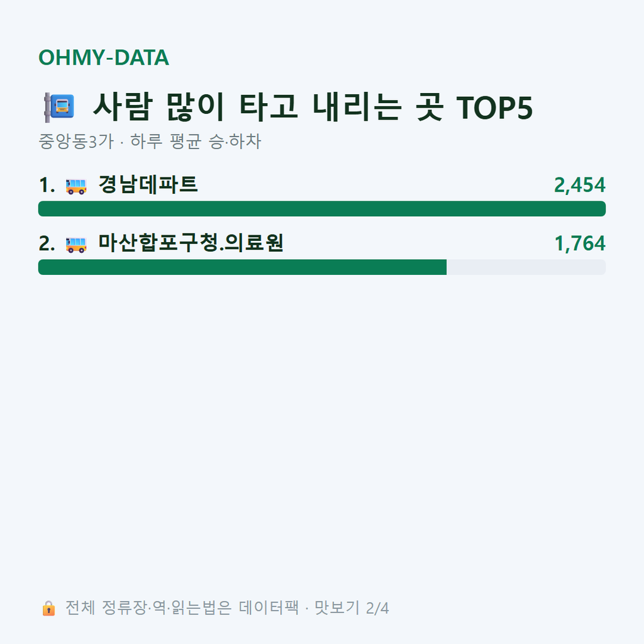
Task: Click the bus icon beside 마산합포구청.의료원
Action: (x=76, y=245)
